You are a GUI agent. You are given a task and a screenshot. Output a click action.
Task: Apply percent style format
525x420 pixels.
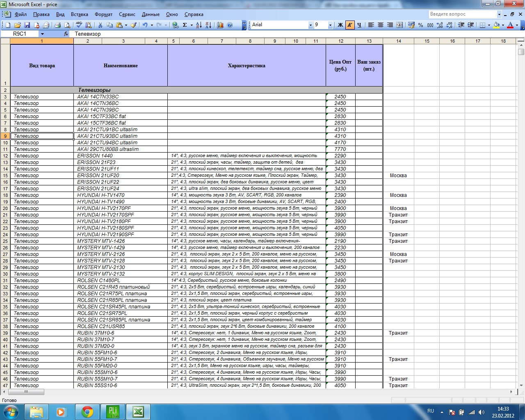point(421,25)
